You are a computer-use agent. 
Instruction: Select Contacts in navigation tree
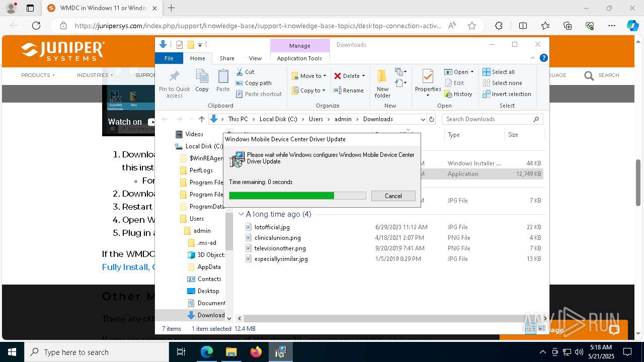point(209,279)
